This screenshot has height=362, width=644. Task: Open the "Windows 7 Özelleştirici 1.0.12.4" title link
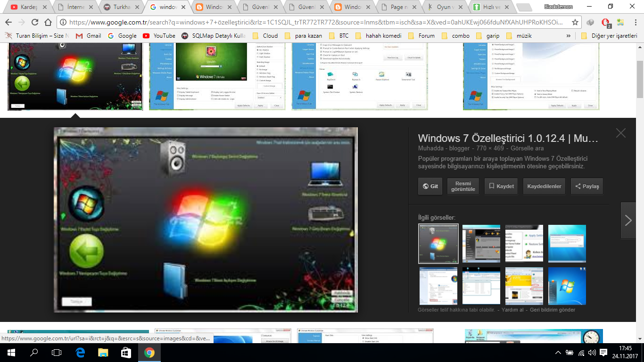point(508,139)
